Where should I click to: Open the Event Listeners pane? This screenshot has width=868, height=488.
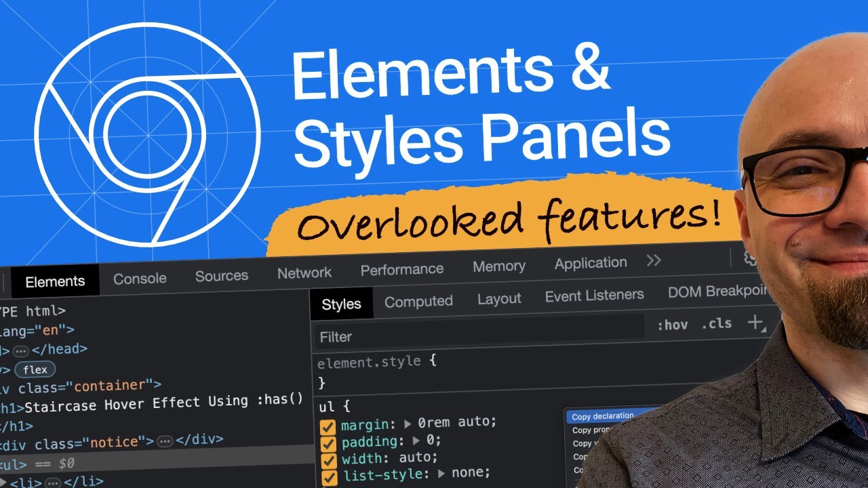click(594, 296)
